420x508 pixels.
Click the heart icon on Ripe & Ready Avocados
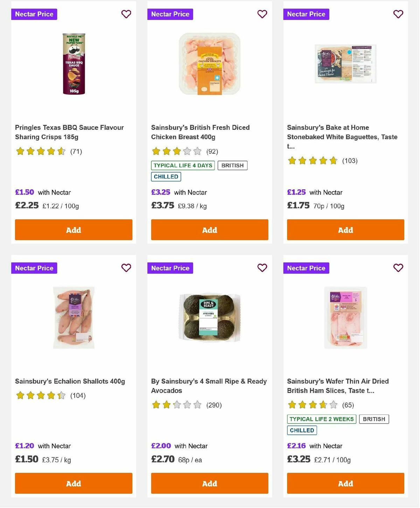coord(262,268)
